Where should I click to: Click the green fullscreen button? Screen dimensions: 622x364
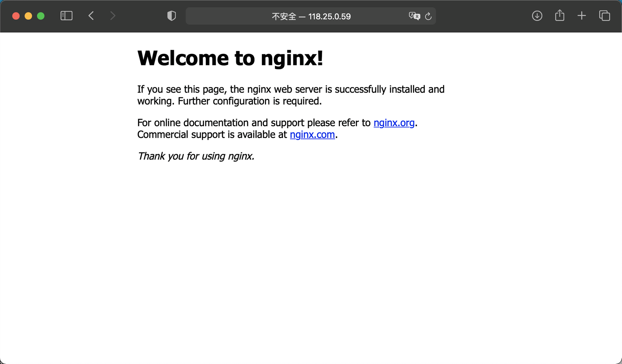pos(41,16)
